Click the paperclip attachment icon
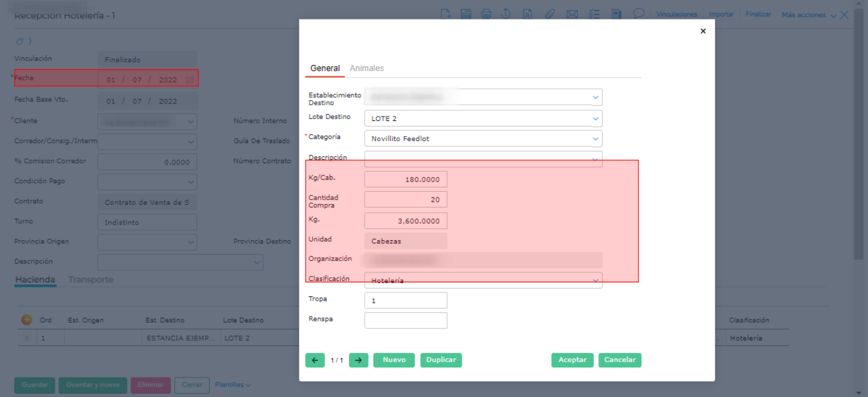 click(x=549, y=14)
